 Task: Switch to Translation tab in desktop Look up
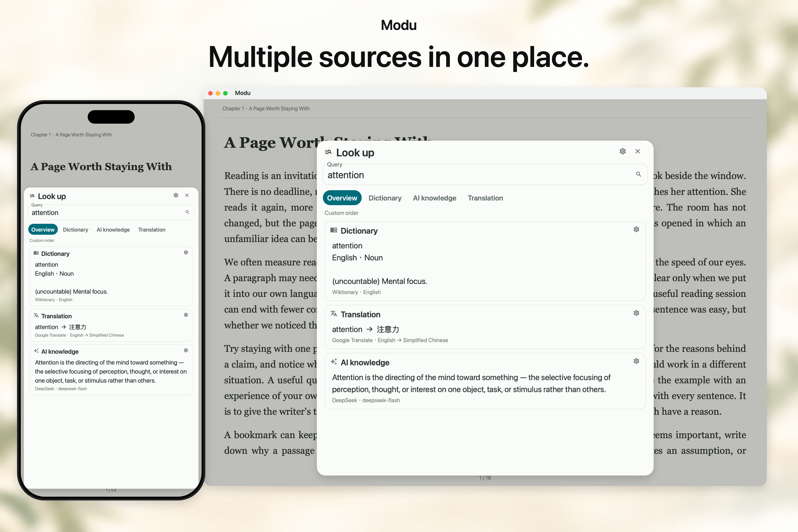point(485,198)
